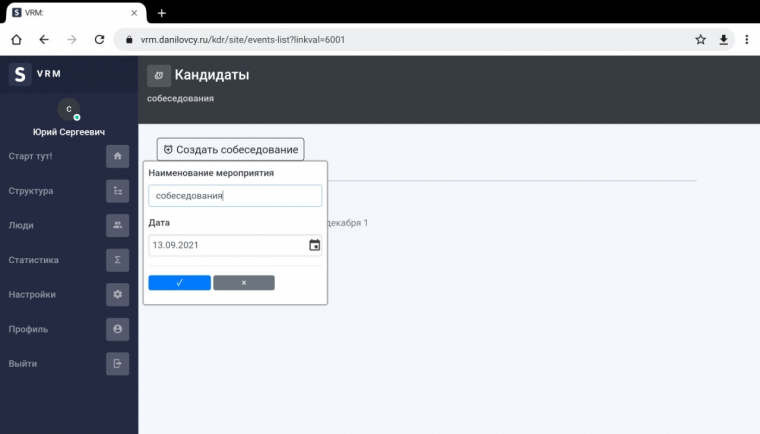Click the logout icon beside Выйти

[x=117, y=363]
